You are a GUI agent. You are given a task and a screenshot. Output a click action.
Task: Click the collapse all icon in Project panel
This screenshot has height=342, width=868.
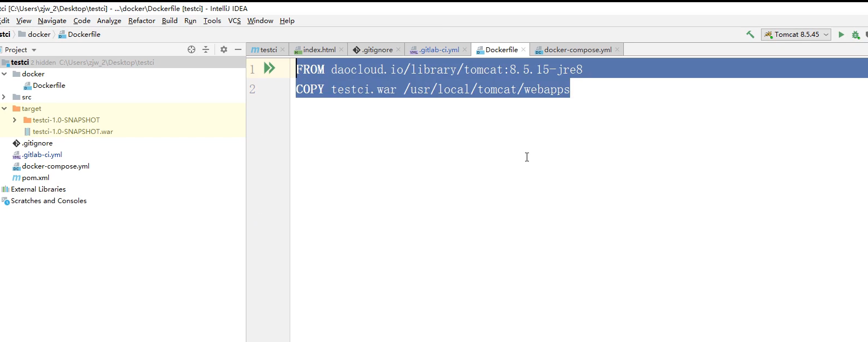[206, 49]
